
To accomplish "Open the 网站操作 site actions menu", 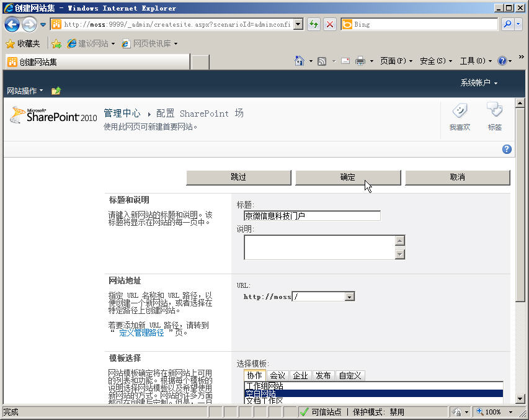I will (25, 91).
